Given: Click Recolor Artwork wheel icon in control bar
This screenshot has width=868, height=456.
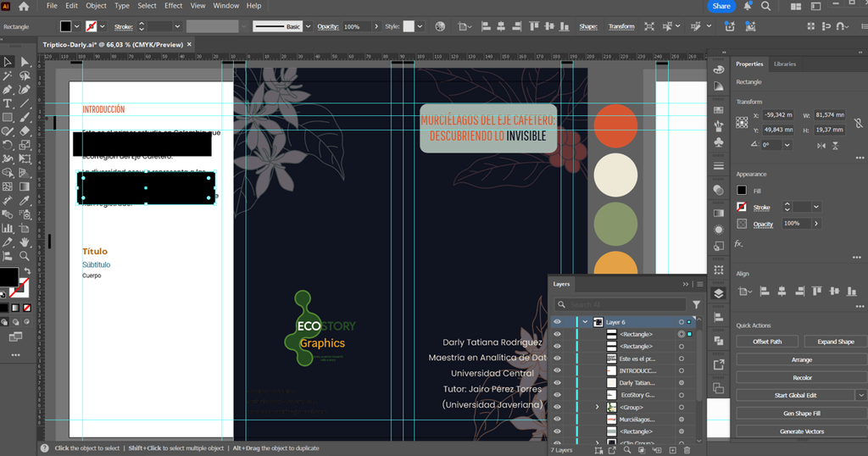Looking at the screenshot, I should [x=440, y=26].
